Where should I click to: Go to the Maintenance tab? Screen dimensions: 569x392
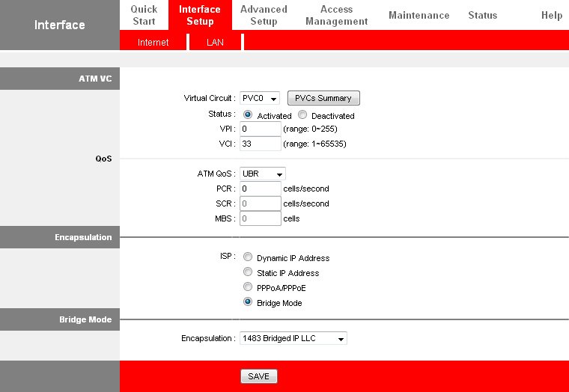[x=419, y=15]
